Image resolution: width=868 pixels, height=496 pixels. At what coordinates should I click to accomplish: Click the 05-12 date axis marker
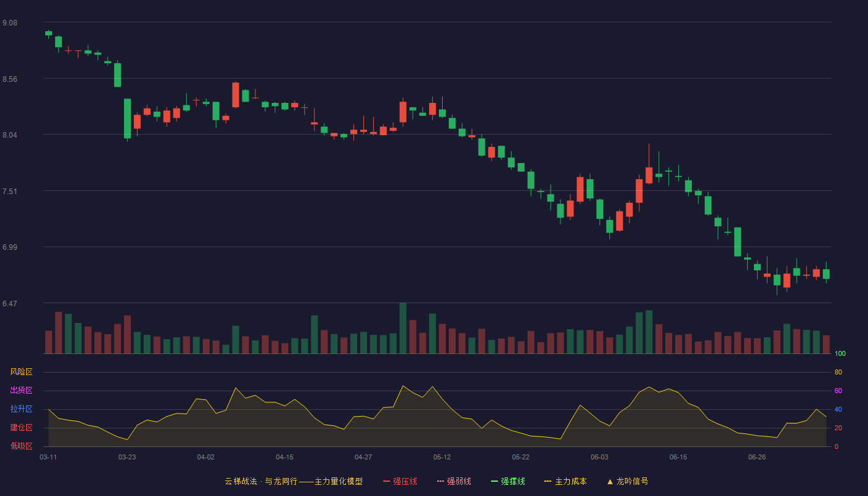tap(442, 457)
